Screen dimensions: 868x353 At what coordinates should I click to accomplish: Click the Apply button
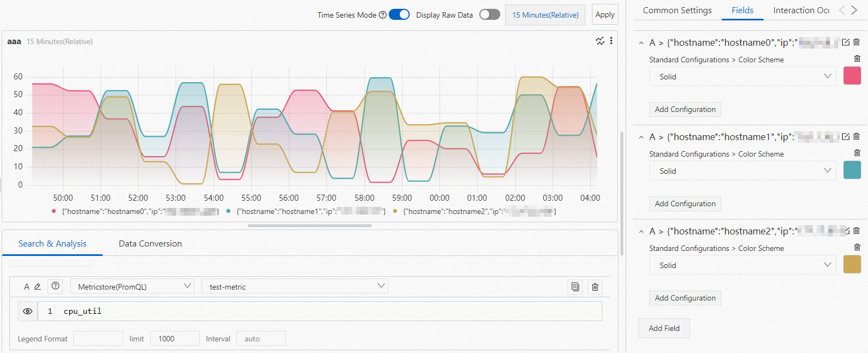pos(605,15)
